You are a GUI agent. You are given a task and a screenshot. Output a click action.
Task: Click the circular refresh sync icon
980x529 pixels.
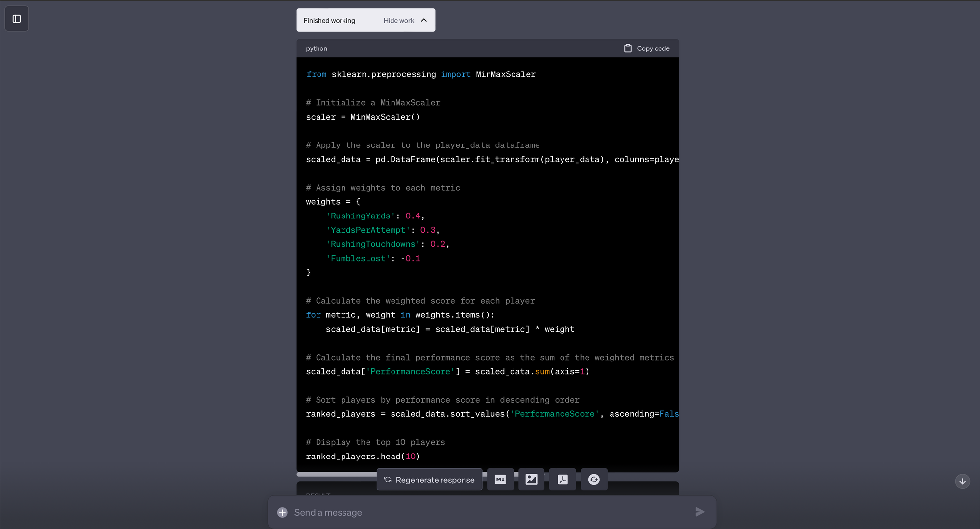click(x=594, y=480)
